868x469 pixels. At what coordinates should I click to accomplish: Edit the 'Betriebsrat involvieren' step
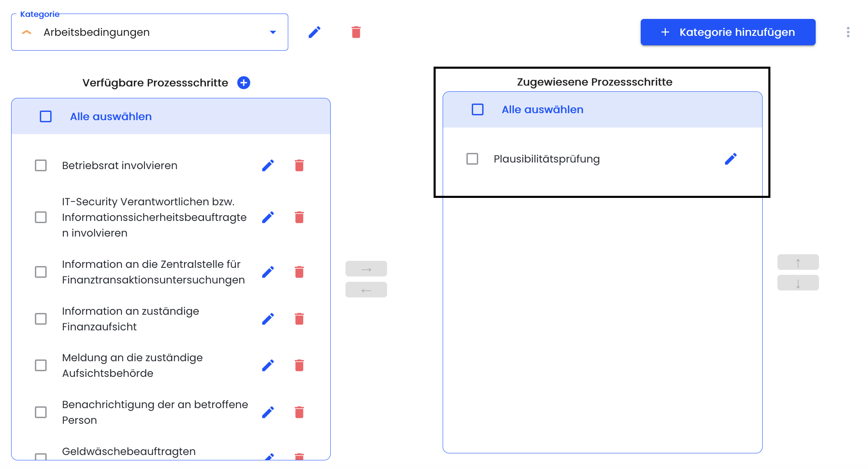(268, 165)
